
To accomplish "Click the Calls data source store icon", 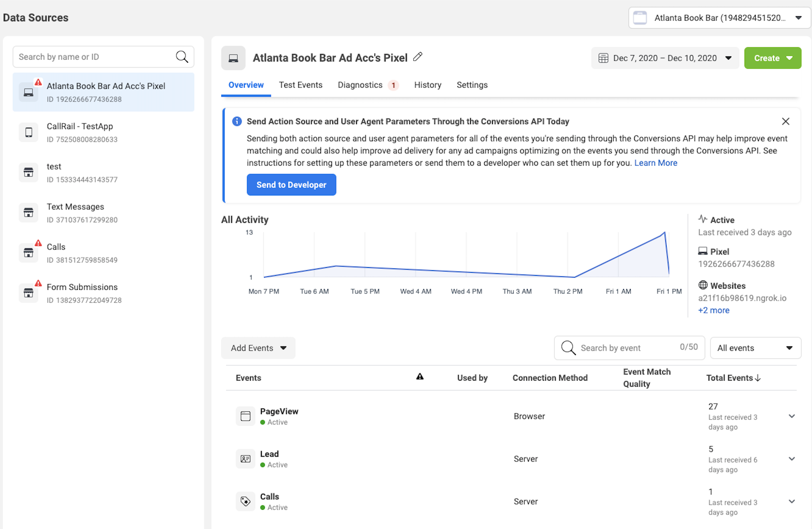I will pos(29,253).
